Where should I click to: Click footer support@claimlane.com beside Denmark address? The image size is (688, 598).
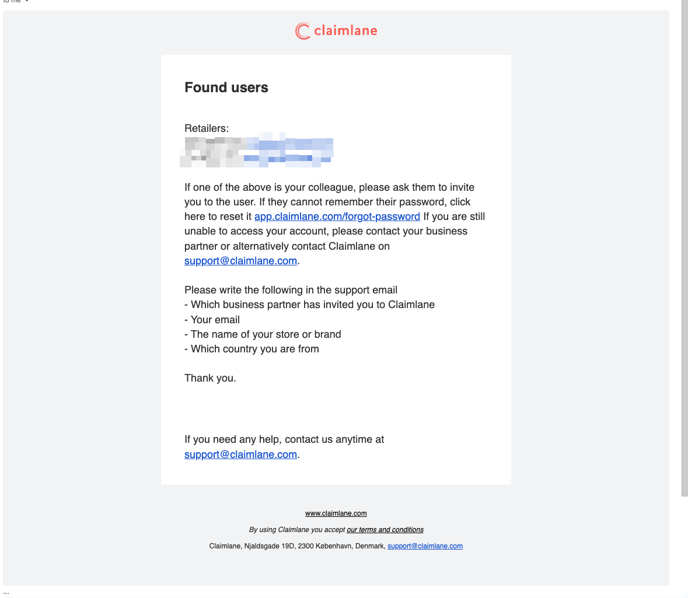click(425, 546)
